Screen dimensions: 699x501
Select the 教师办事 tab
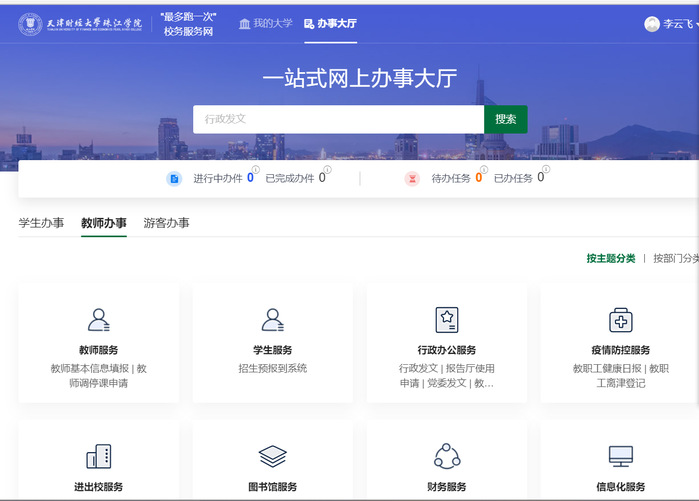pos(104,223)
